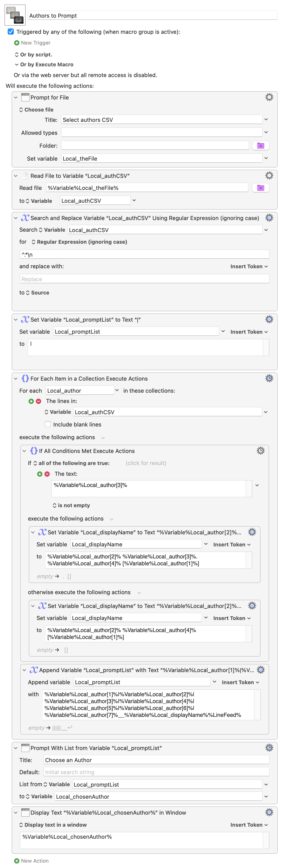Image resolution: width=282 pixels, height=868 pixels.
Task: Open the Allowed types dropdown arrow
Action: (x=266, y=132)
